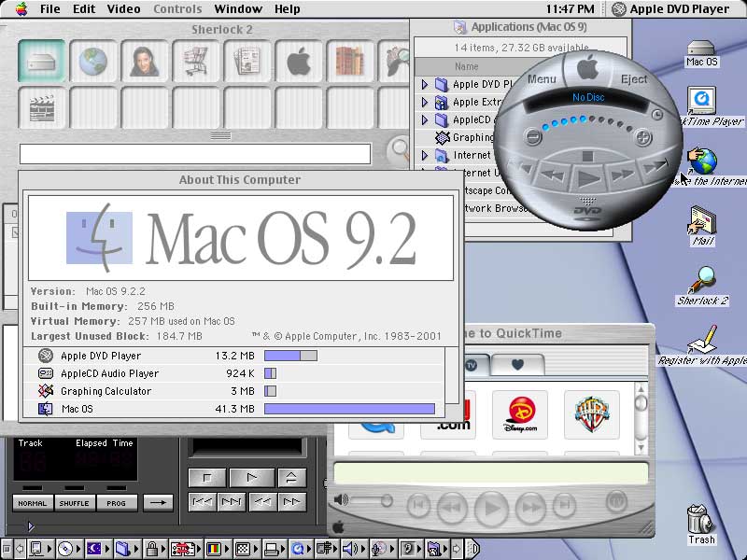Click the Warner Bros icon in QuickTime welcome
747x560 pixels.
click(x=592, y=414)
